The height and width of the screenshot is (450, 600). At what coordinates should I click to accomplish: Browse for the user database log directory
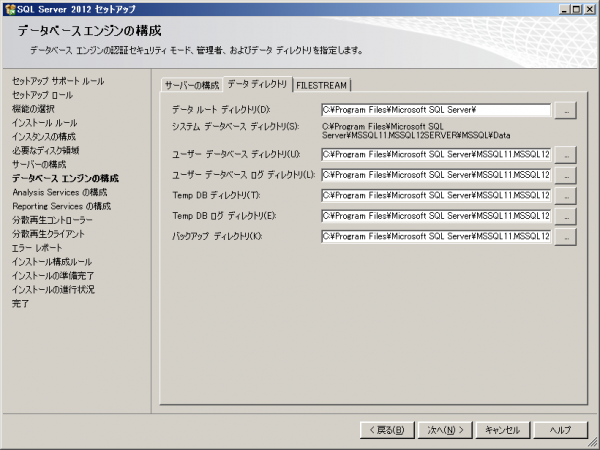click(x=566, y=176)
